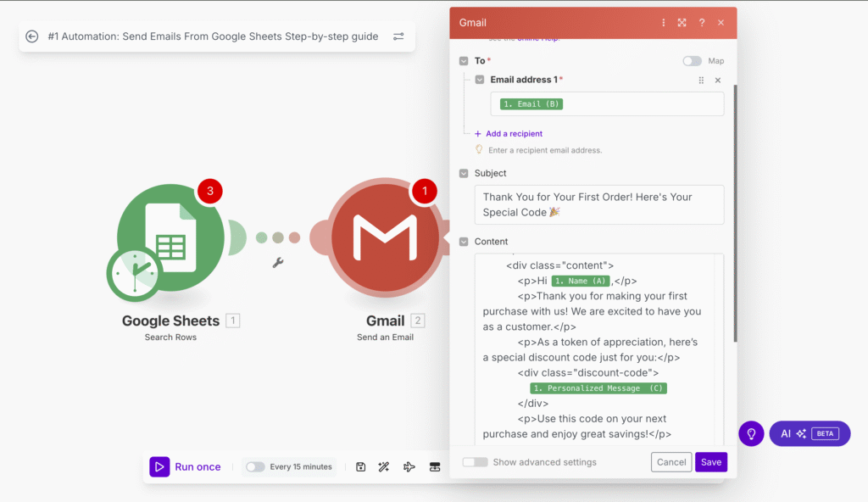Collapse the Email address 1 item

coord(480,80)
